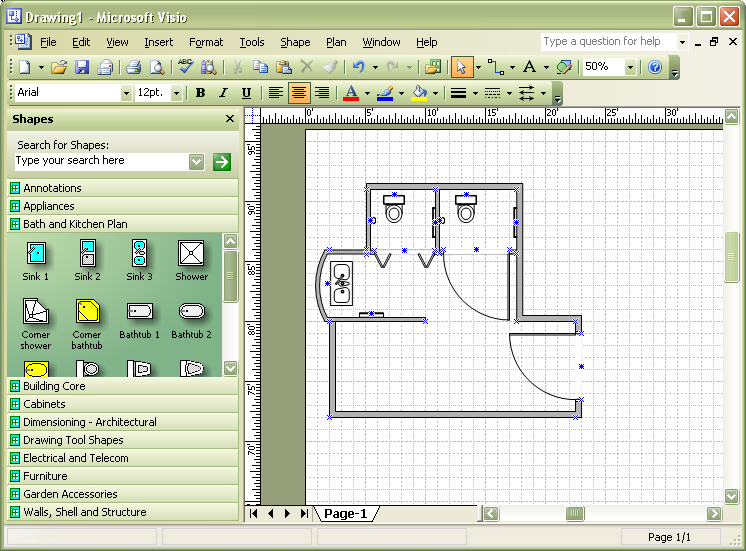Open the Line Weight dropdown arrow

click(475, 93)
